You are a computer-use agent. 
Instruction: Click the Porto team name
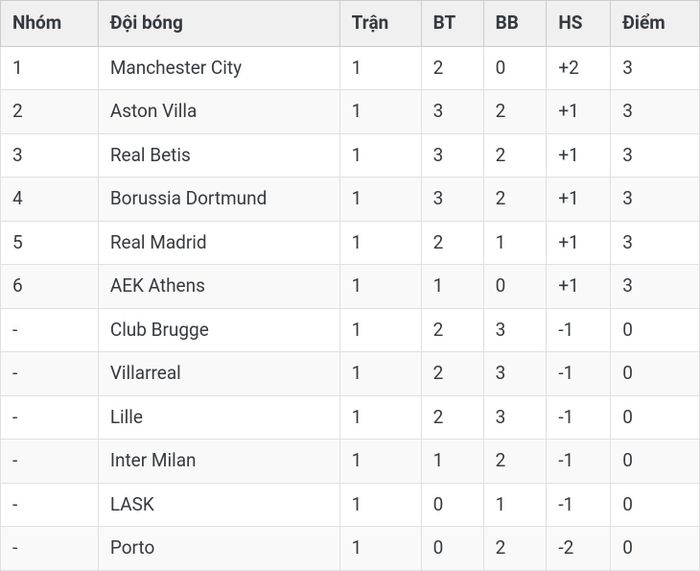tap(132, 547)
